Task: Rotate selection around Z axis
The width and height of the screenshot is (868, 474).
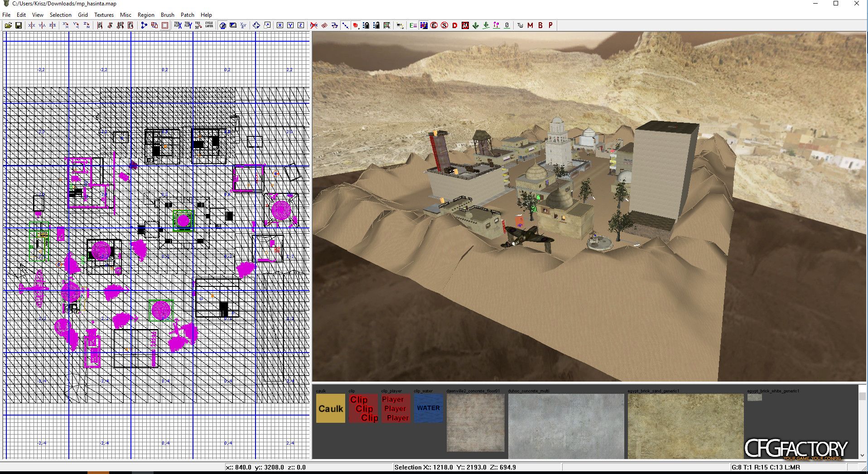Action: (x=87, y=25)
